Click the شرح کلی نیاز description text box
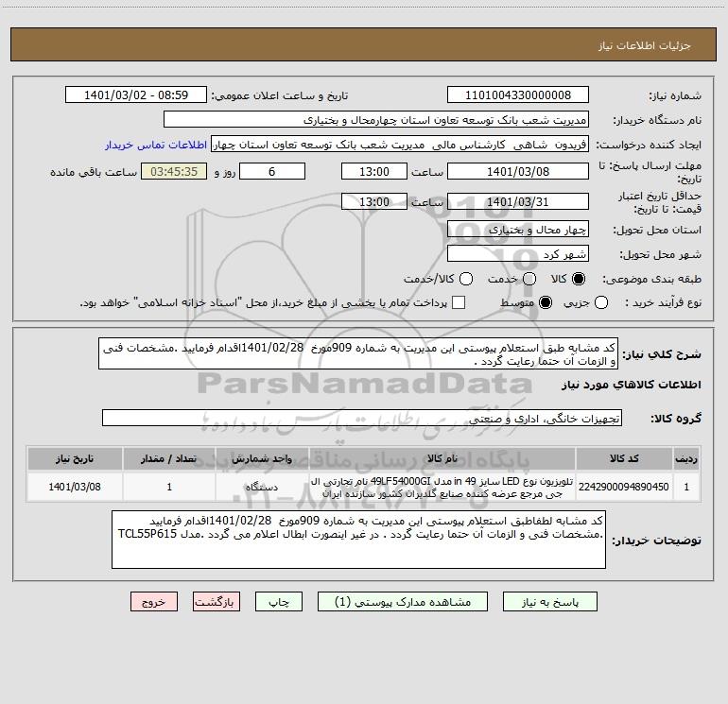The width and height of the screenshot is (728, 704). click(x=358, y=353)
